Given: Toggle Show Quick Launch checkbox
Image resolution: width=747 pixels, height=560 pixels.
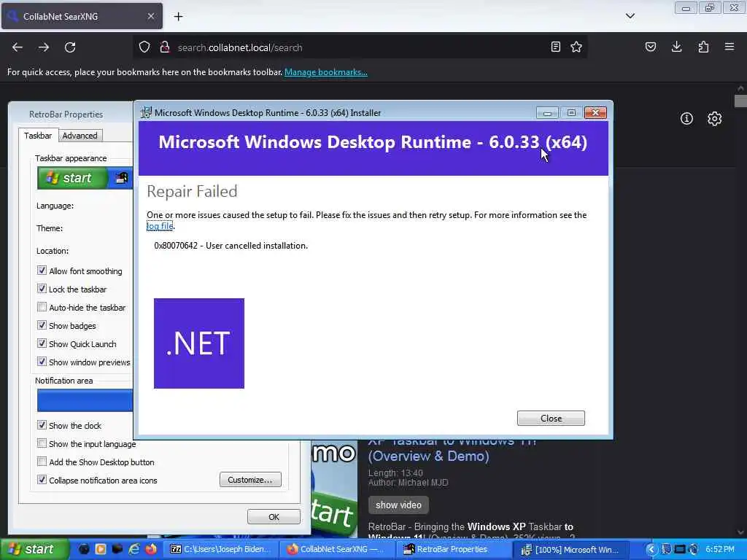Looking at the screenshot, I should click(42, 343).
